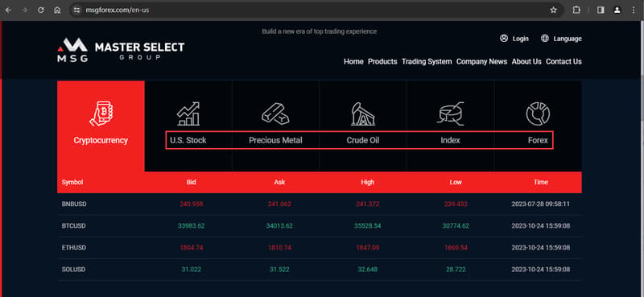Reload the page in the browser
Screen dimensions: 644x297
(x=41, y=10)
